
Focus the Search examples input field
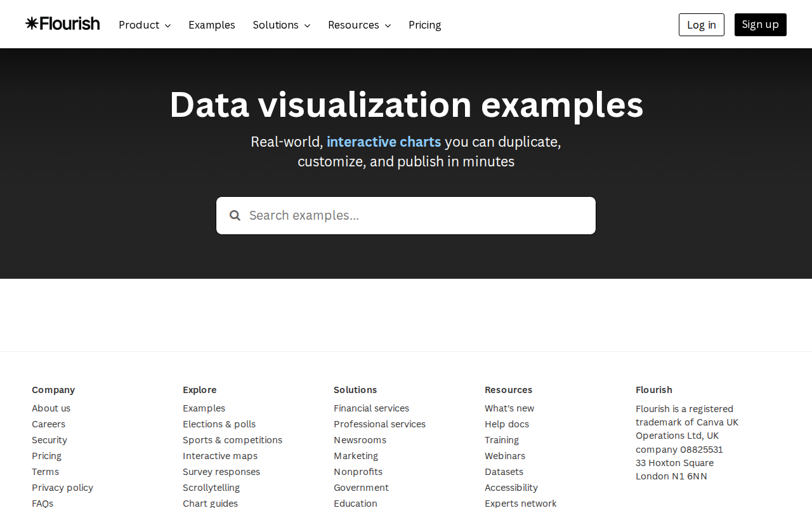[406, 215]
